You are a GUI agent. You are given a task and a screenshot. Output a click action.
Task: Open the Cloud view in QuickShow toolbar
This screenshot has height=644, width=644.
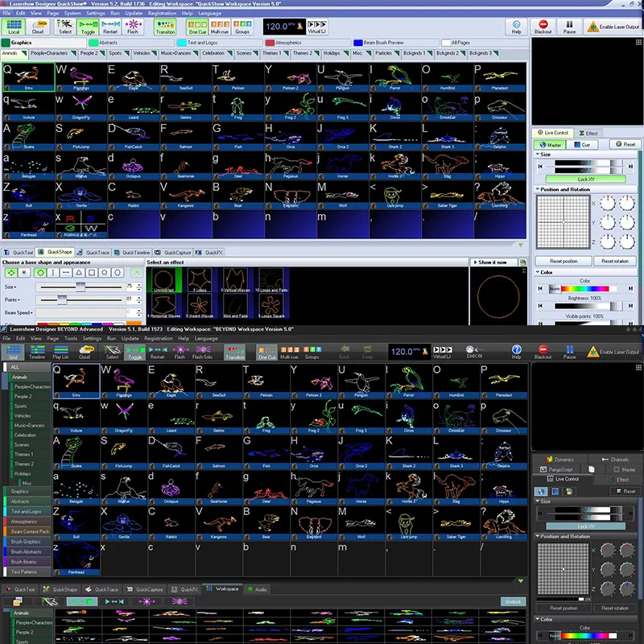tap(38, 27)
